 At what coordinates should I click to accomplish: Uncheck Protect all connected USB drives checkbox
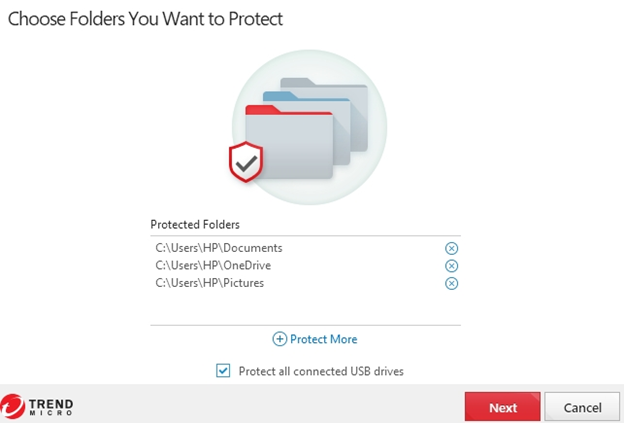[x=223, y=370]
